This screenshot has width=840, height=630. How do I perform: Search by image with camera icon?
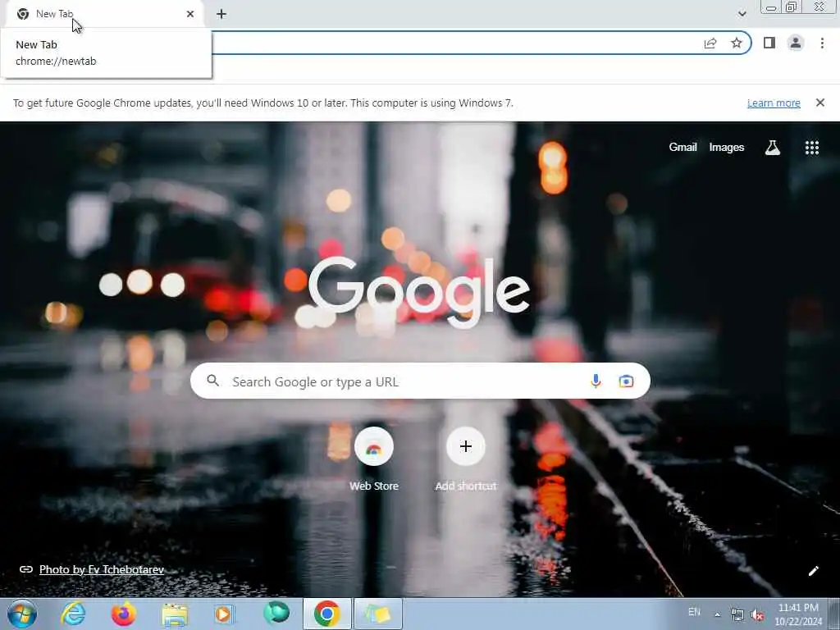click(626, 381)
